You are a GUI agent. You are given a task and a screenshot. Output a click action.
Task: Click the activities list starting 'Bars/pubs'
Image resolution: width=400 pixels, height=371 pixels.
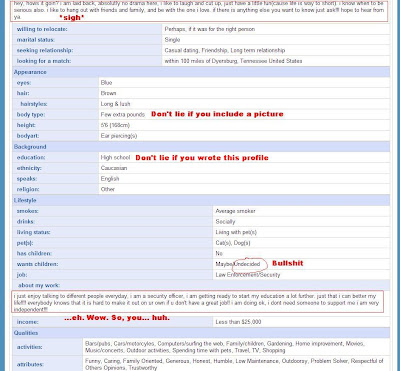pyautogui.click(x=225, y=347)
